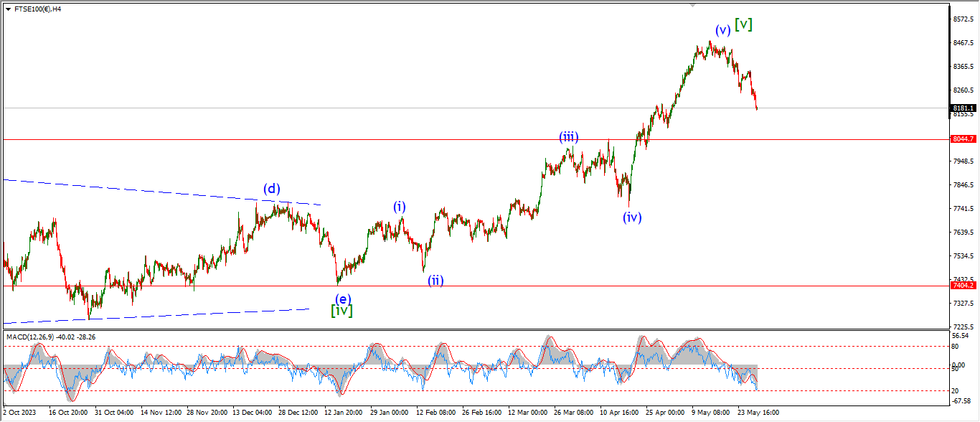980x422 pixels.
Task: Click the current price 8181.1 label
Action: pos(963,108)
